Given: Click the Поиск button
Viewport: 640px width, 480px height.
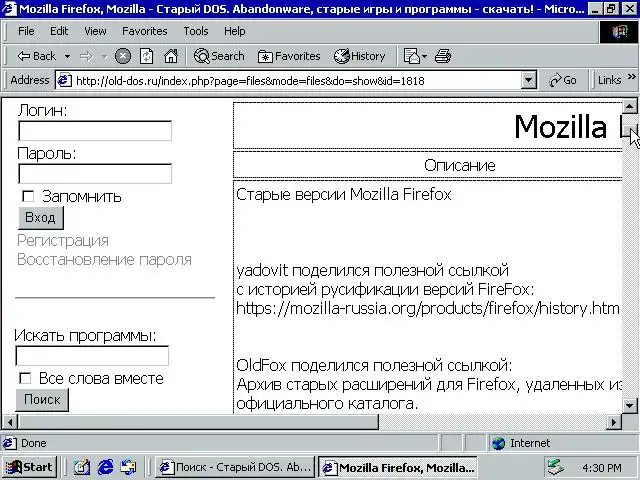Looking at the screenshot, I should 42,400.
